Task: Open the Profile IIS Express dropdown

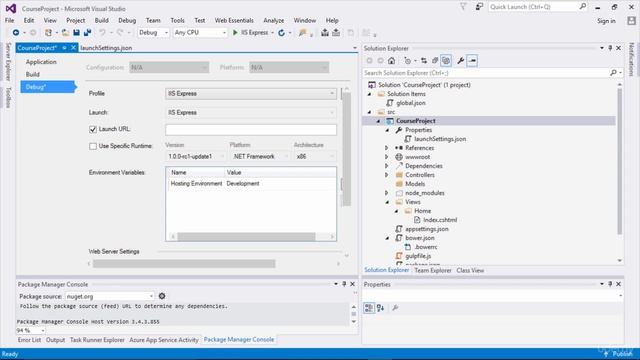Action: pos(251,94)
